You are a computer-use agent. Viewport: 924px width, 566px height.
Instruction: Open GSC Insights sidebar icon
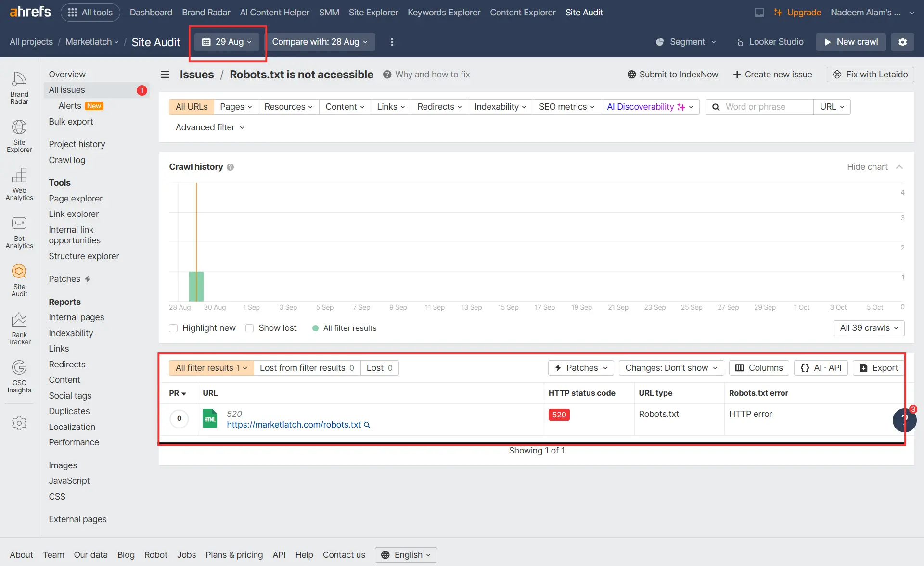[x=19, y=377]
